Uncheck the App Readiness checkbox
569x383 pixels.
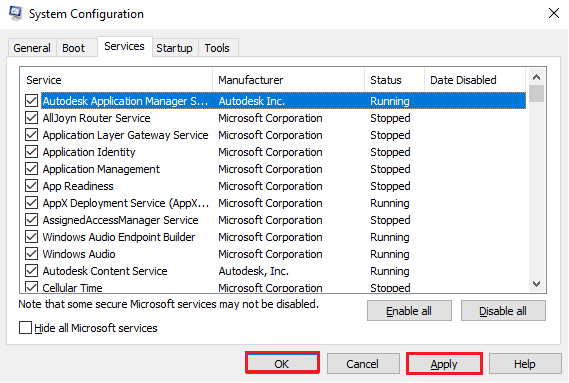coord(32,186)
